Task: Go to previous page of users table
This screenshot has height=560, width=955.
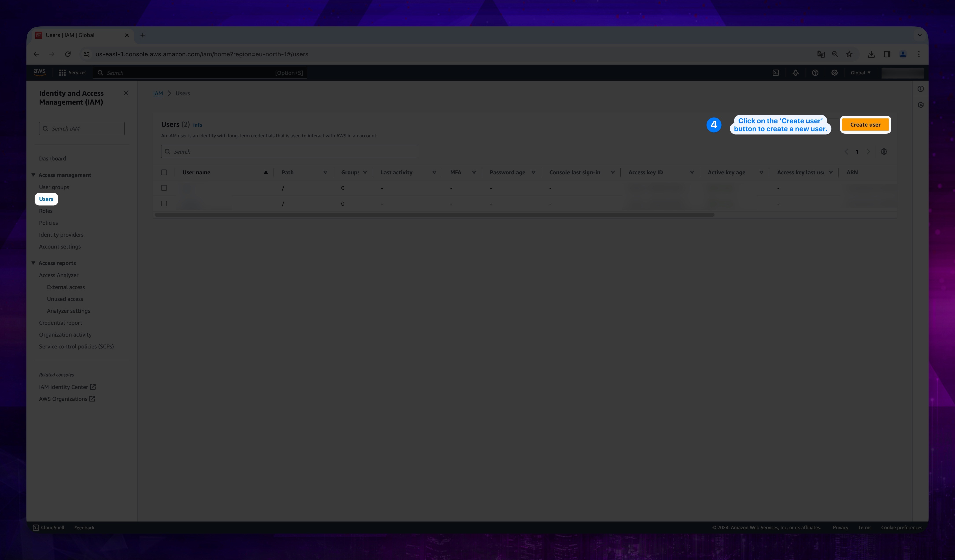Action: click(846, 151)
